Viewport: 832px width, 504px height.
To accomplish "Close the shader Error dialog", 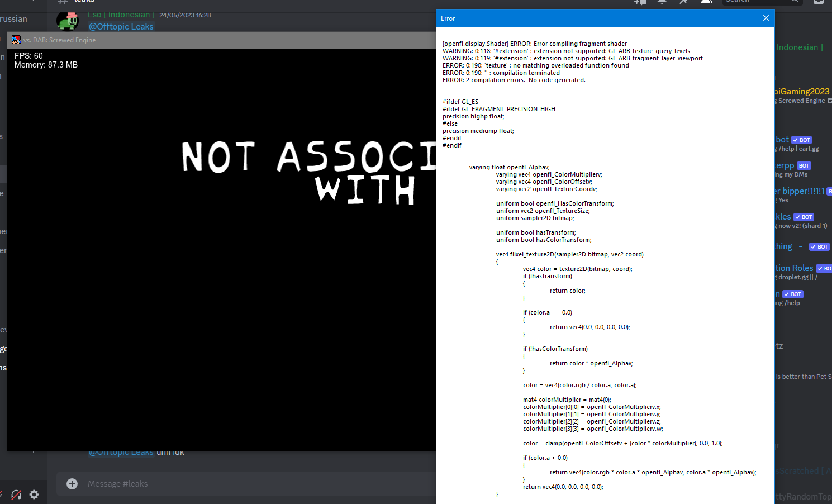I will point(766,18).
